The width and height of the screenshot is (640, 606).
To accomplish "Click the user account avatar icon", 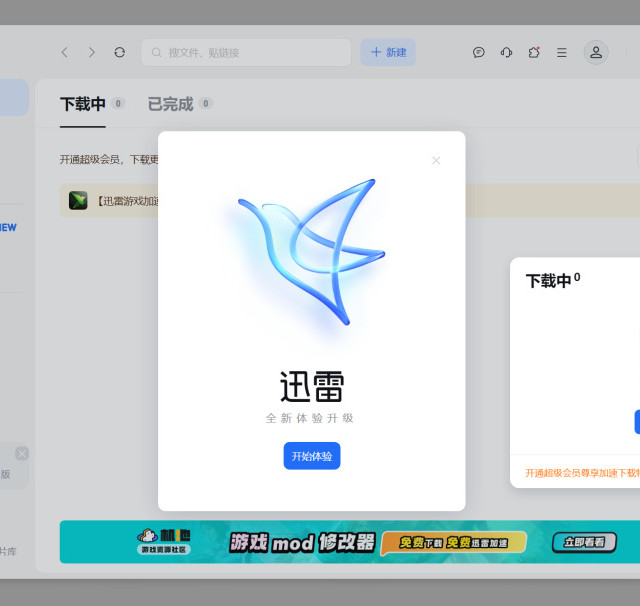I will 596,52.
